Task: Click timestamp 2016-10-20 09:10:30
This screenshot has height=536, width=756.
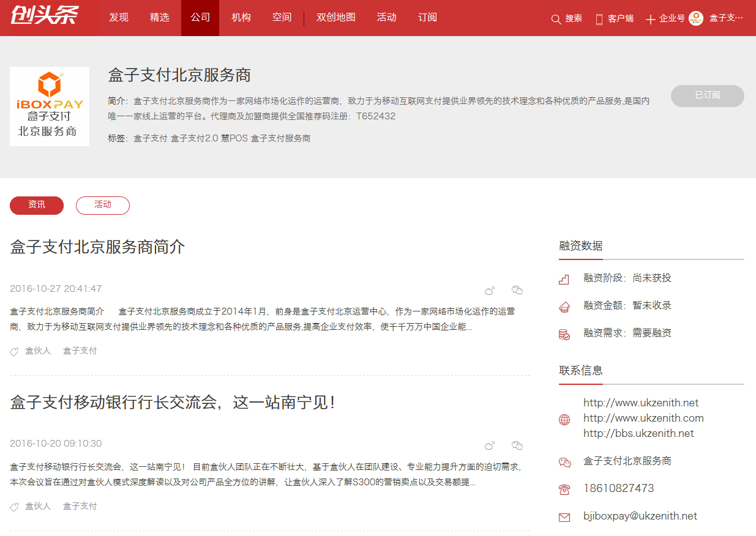Action: 56,444
